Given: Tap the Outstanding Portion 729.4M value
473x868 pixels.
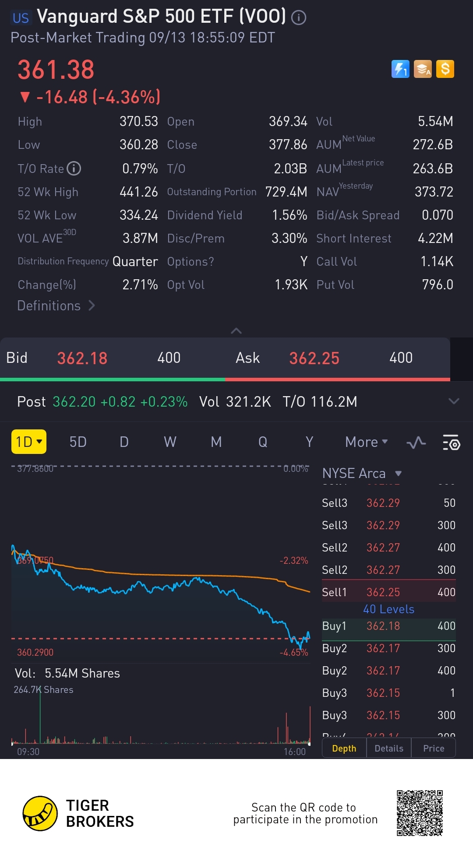Looking at the screenshot, I should tap(286, 192).
